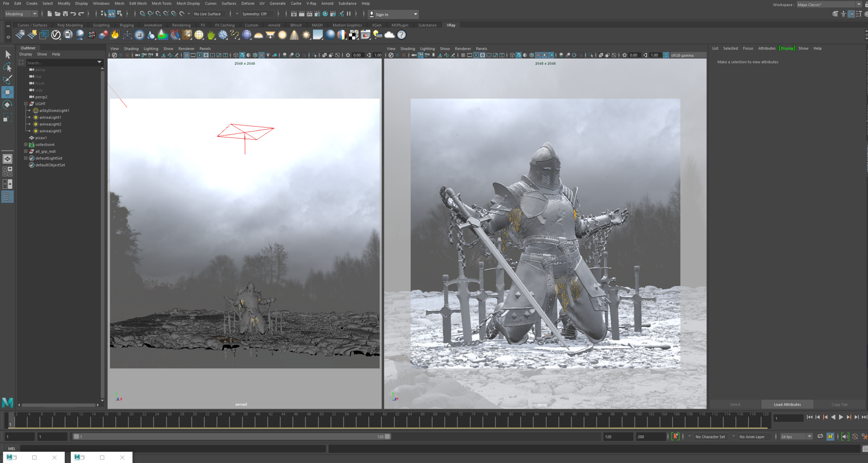Image resolution: width=868 pixels, height=463 pixels.
Task: Click the flame shelf icon
Action: [115, 35]
